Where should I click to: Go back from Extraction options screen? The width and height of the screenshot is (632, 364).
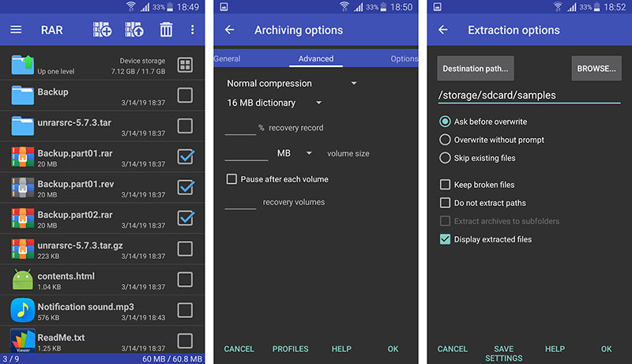442,30
